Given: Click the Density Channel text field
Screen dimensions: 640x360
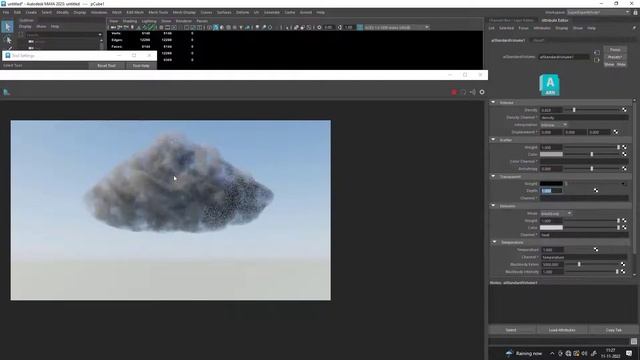Looking at the screenshot, I should (584, 118).
